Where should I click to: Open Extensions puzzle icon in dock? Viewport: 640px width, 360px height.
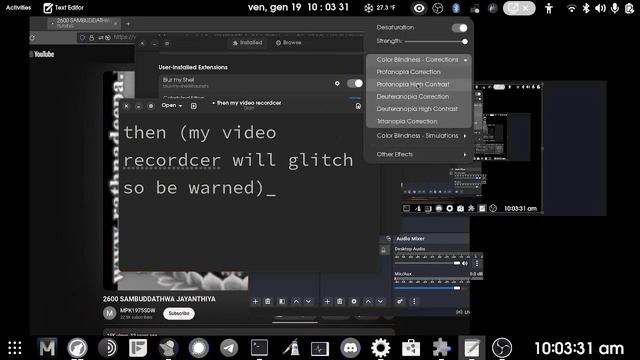tap(441, 348)
